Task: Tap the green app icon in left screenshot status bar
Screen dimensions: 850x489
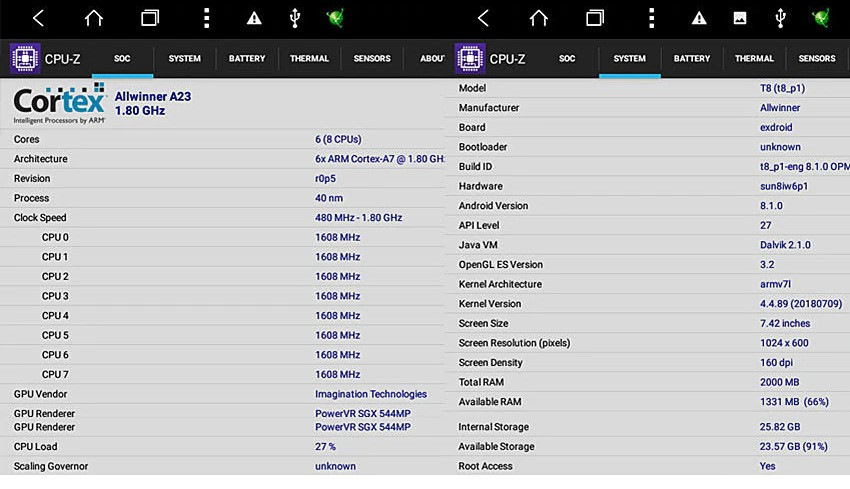Action: click(x=335, y=18)
